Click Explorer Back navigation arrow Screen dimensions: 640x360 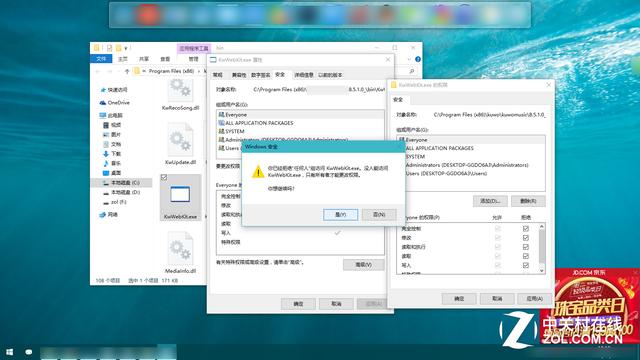(x=98, y=71)
